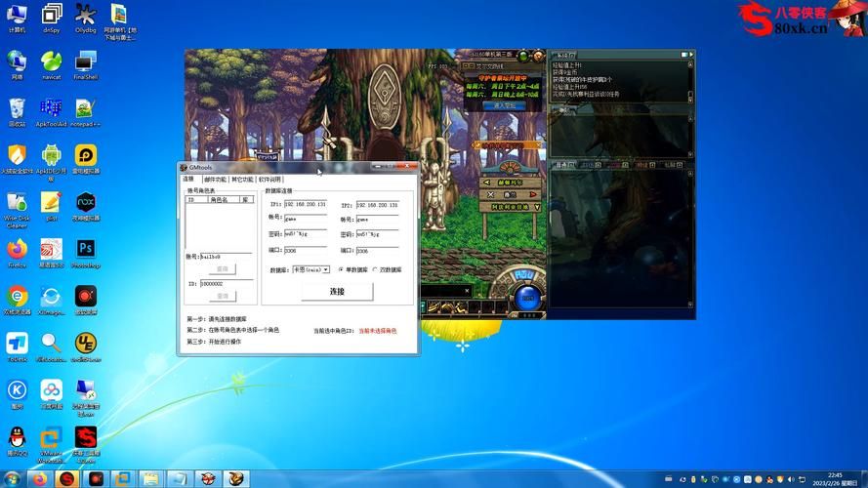868x488 pixels.
Task: Click the first database port field 3306
Action: [306, 251]
